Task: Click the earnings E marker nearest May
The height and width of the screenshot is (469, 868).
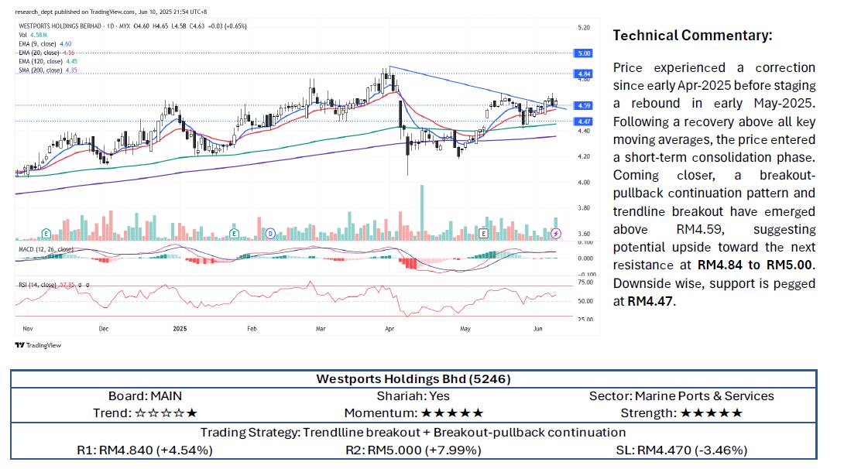Action: tap(483, 234)
